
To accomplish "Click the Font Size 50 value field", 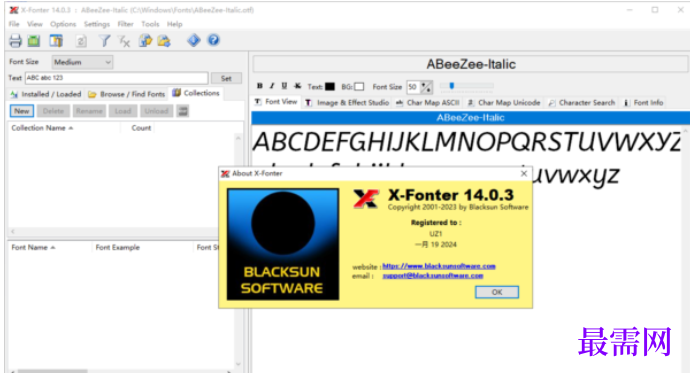I will coord(413,87).
